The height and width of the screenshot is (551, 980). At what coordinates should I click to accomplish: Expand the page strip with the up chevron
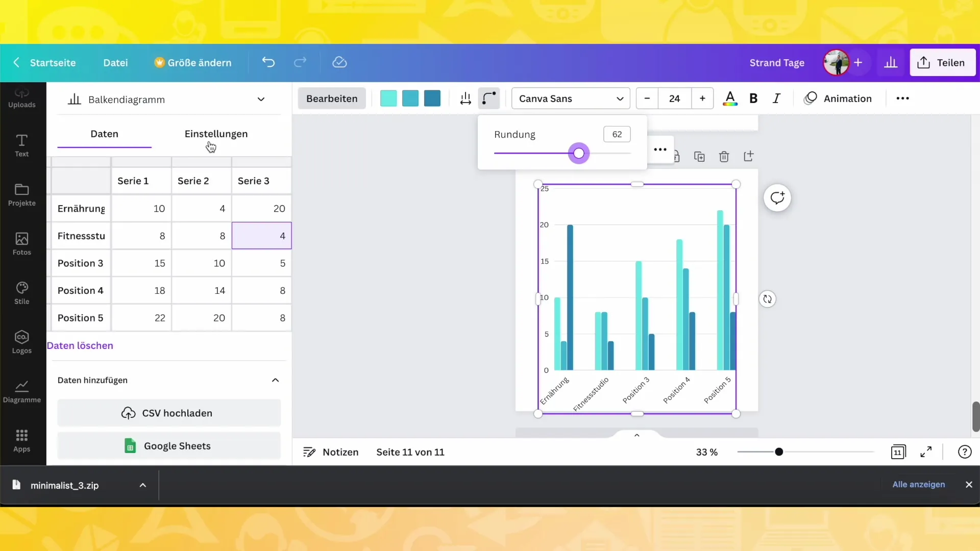[x=636, y=435]
